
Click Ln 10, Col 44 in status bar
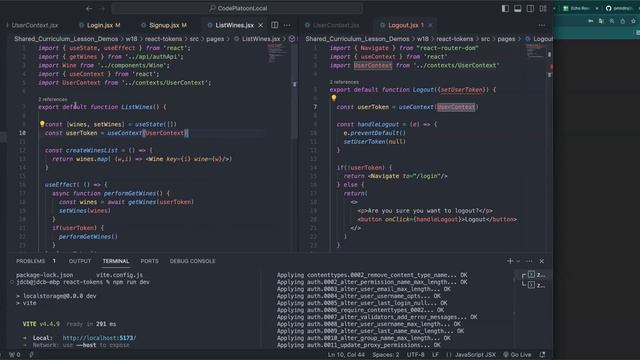[x=346, y=355]
